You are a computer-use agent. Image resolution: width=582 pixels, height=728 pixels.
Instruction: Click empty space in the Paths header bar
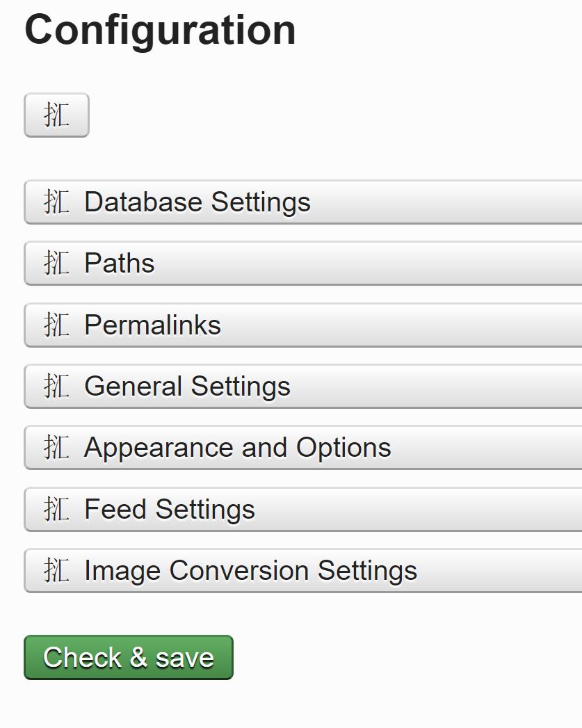click(382, 264)
